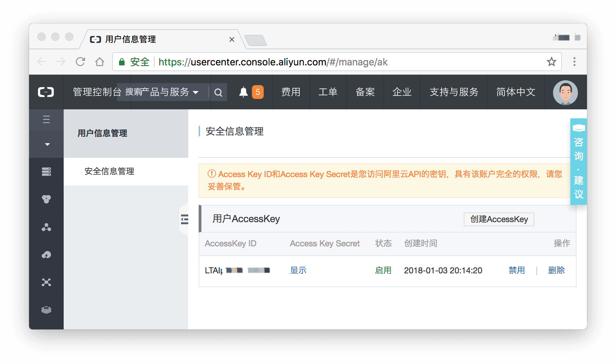Viewport: 616px width, 364px height.
Task: Open the 咨询·建议 feedback panel
Action: [x=578, y=162]
